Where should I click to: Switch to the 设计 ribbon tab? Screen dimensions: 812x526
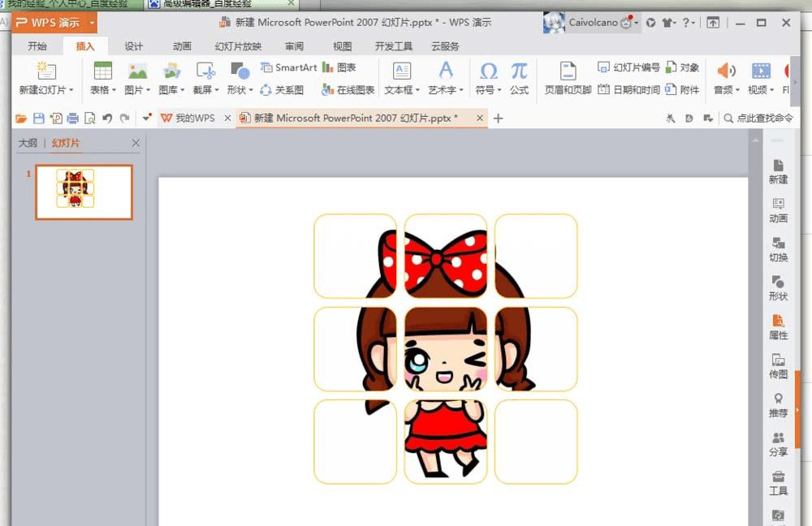point(134,46)
